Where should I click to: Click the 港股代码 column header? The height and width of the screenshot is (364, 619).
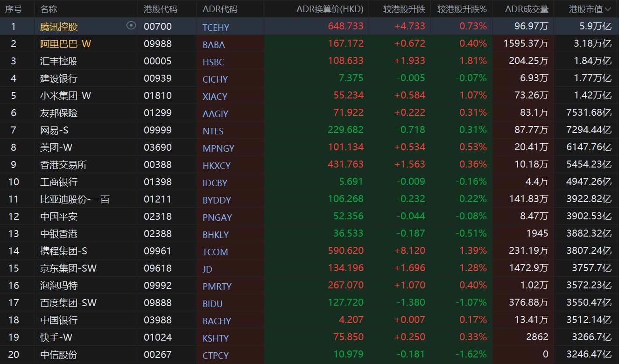161,9
